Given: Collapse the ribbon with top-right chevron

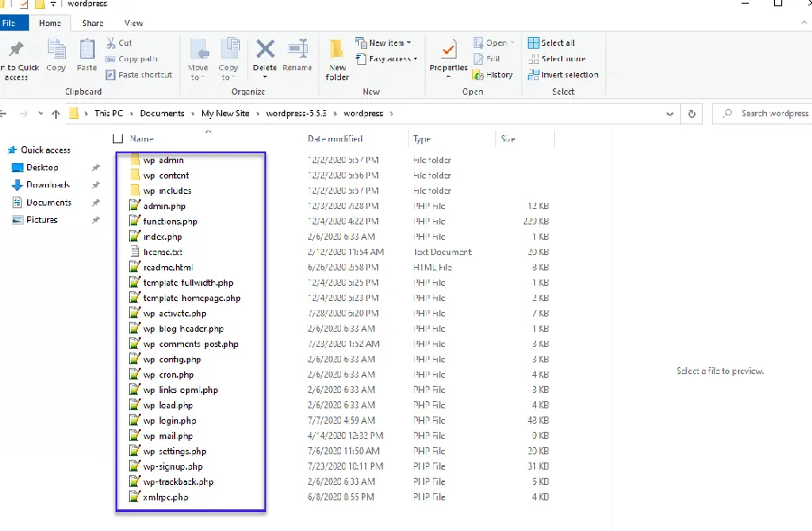Looking at the screenshot, I should (804, 23).
